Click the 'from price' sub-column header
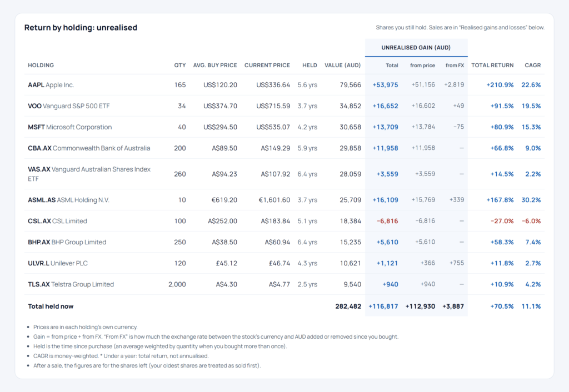The width and height of the screenshot is (569, 392). 422,66
